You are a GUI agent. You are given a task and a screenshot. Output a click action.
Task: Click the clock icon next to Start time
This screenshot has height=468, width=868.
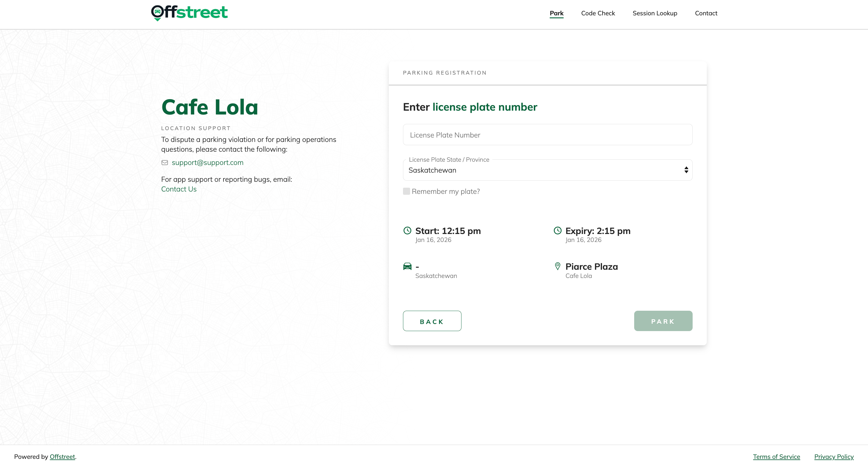[x=407, y=231]
